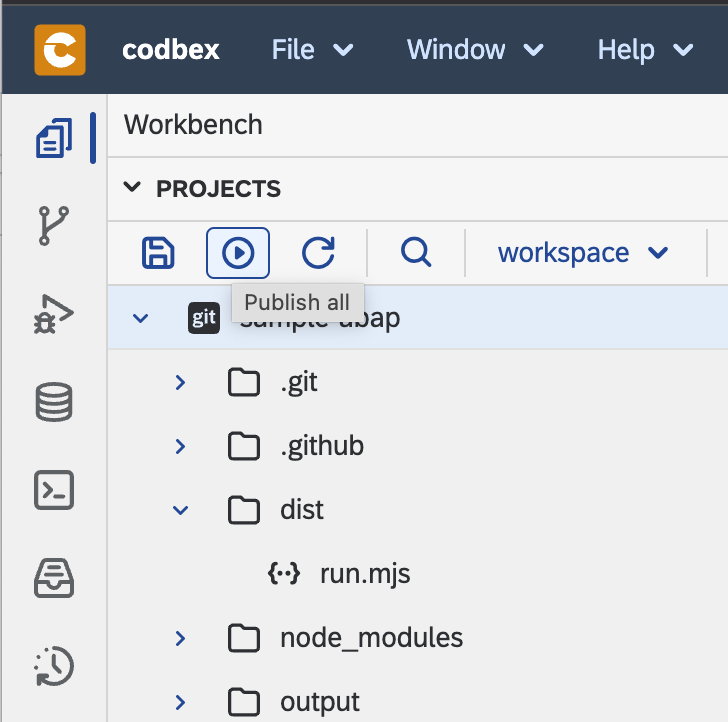
Task: Open the history clock perspective icon
Action: click(54, 666)
